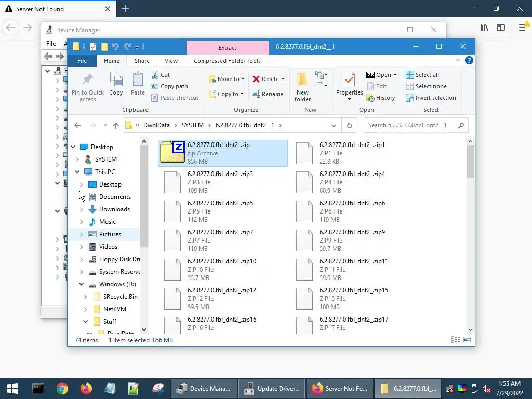Click the Explorer help question mark icon
This screenshot has height=399, width=532.
469,60
